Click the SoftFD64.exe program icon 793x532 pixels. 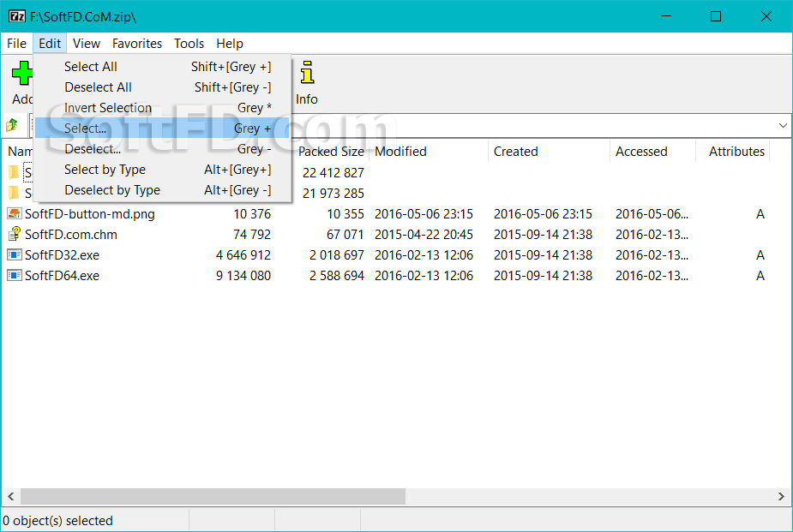point(15,275)
